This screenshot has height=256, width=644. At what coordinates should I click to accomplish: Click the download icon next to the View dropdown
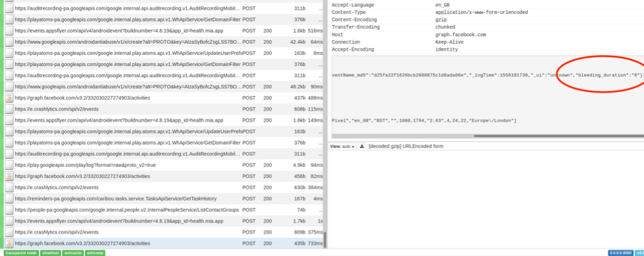362,147
